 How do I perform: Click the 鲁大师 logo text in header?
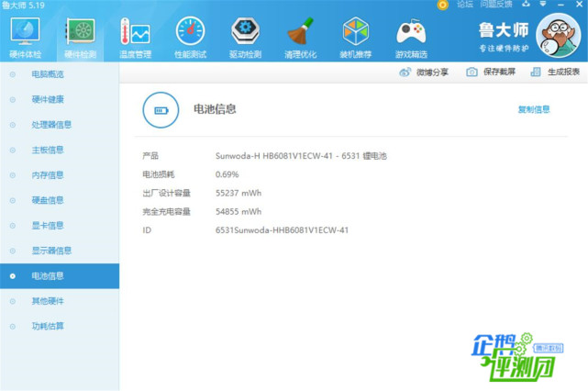point(504,31)
